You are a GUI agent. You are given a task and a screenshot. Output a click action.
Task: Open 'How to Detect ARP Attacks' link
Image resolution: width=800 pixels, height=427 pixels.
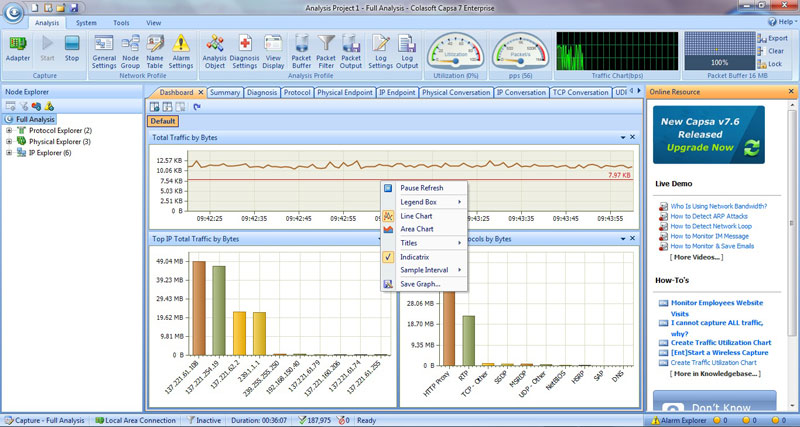pyautogui.click(x=709, y=216)
